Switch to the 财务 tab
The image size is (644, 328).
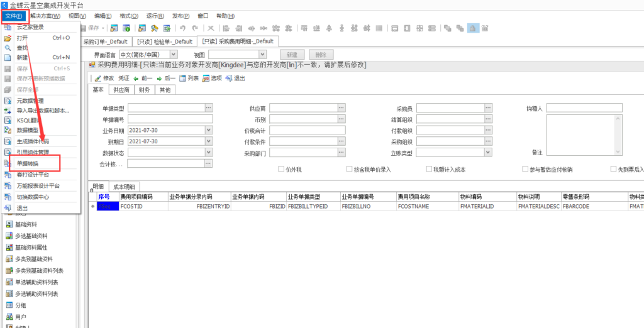tap(144, 90)
